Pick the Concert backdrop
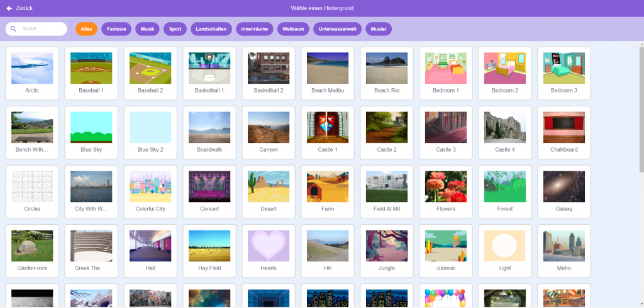Image resolution: width=644 pixels, height=308 pixels. point(209,191)
